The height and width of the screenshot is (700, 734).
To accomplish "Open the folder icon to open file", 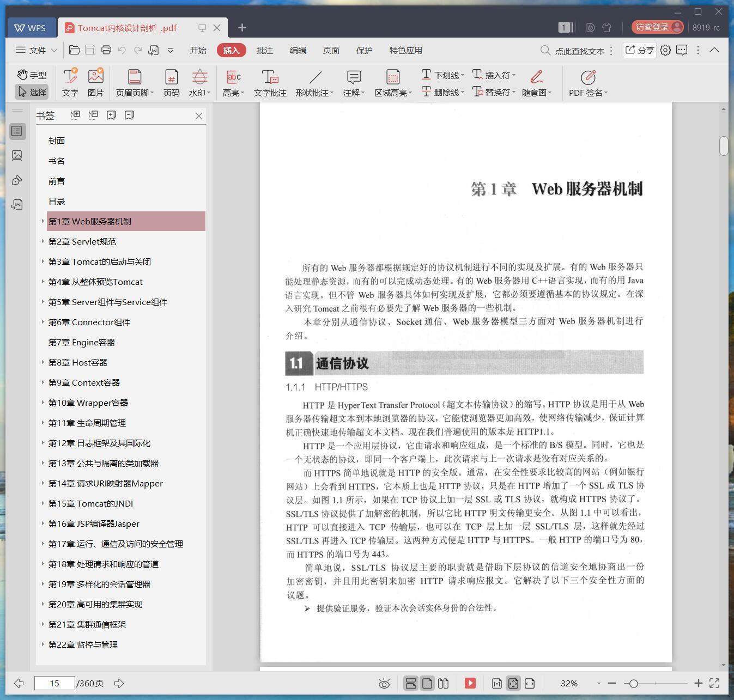I will pyautogui.click(x=75, y=50).
